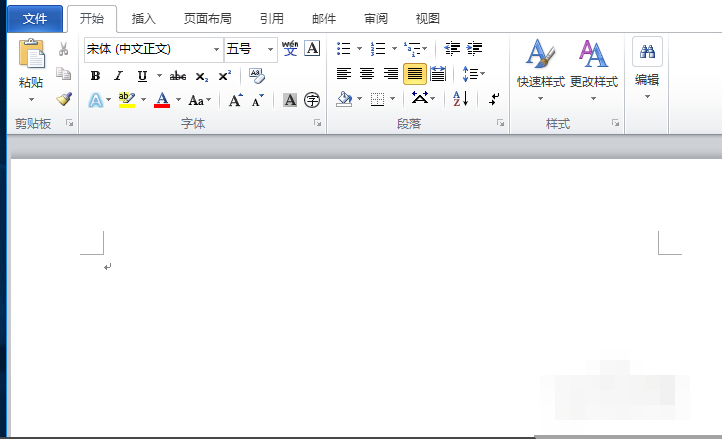Toggle strikethrough formatting
Viewport: 722px width, 439px height.
tap(178, 76)
